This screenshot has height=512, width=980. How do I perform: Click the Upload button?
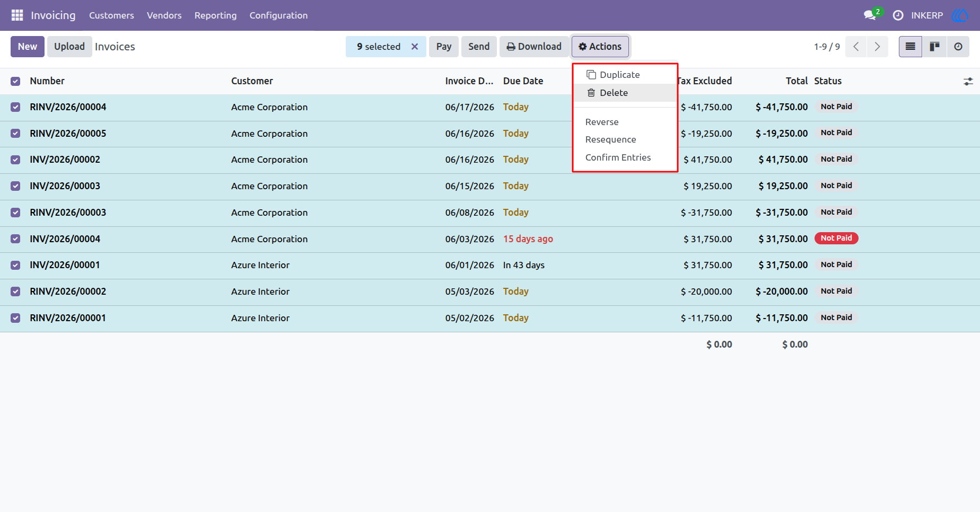(x=69, y=47)
